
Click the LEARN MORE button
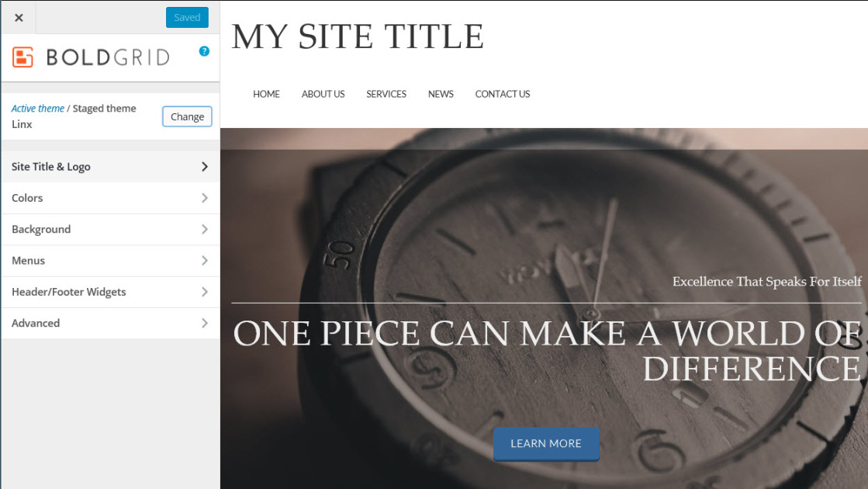tap(546, 443)
